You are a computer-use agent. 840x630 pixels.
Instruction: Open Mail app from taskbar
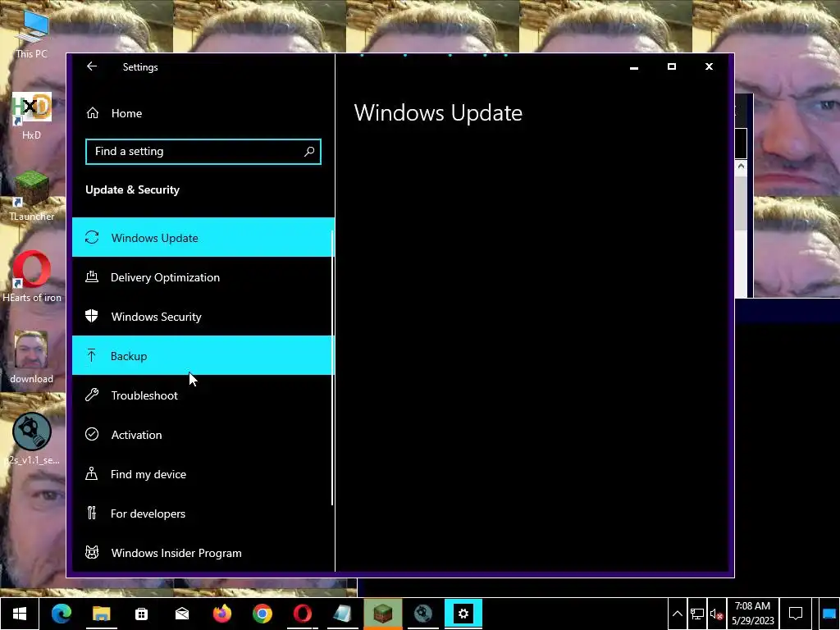click(181, 614)
